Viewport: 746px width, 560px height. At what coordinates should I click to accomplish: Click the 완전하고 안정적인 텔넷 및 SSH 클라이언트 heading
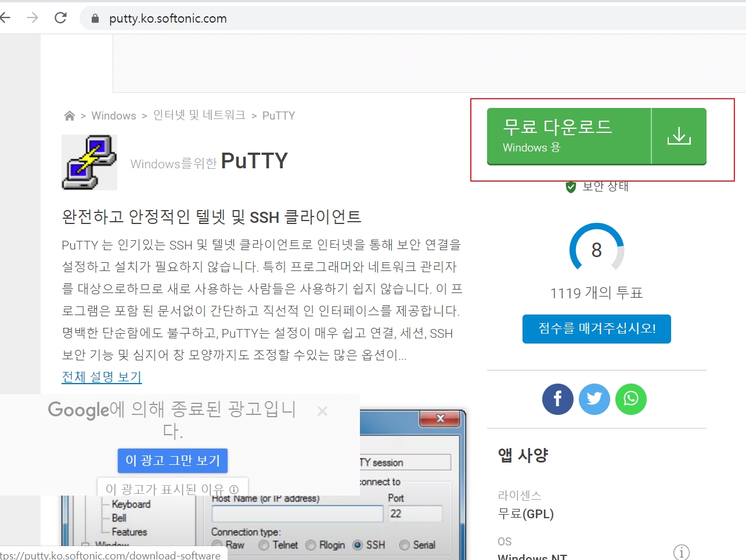(211, 217)
